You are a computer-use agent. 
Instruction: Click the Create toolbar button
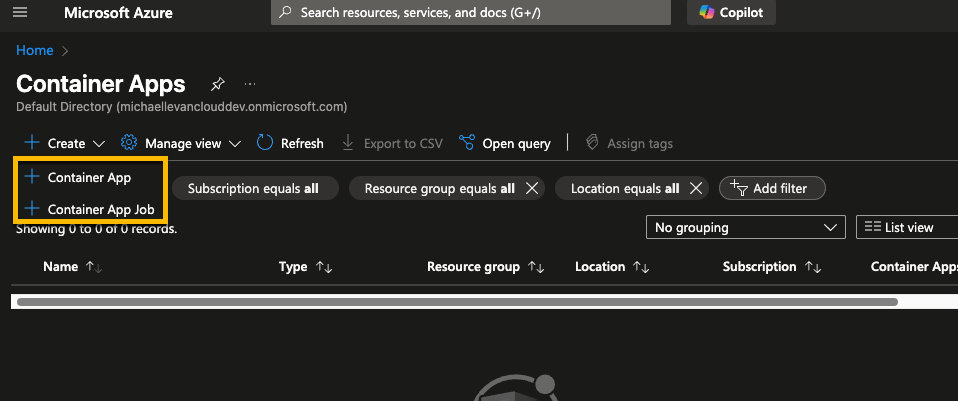pyautogui.click(x=65, y=143)
